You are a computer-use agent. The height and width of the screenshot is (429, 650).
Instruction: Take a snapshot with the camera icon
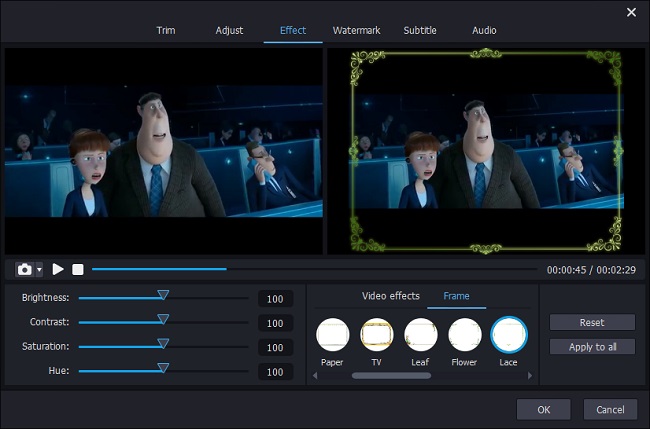pyautogui.click(x=24, y=269)
